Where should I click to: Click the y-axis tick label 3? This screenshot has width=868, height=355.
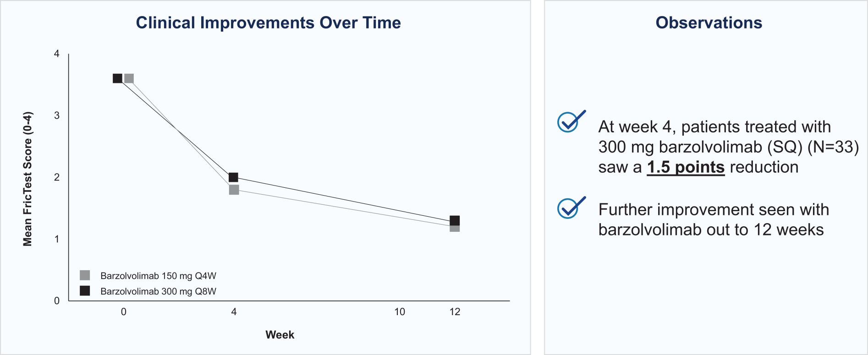click(x=57, y=115)
